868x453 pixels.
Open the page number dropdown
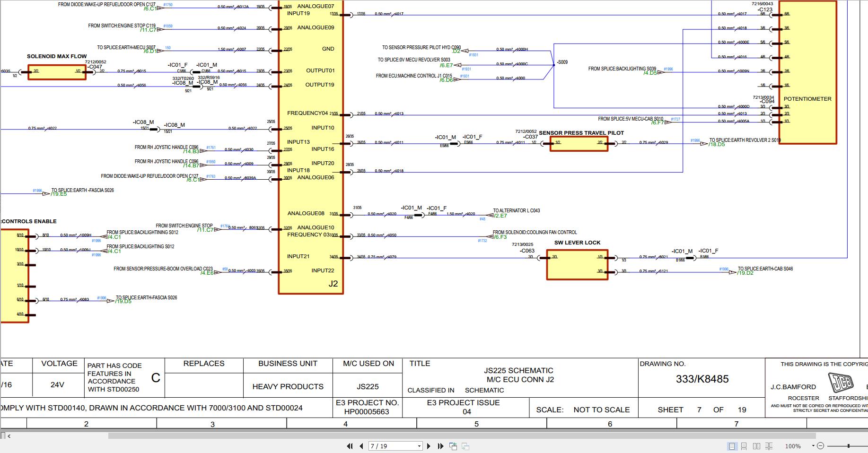(x=418, y=446)
